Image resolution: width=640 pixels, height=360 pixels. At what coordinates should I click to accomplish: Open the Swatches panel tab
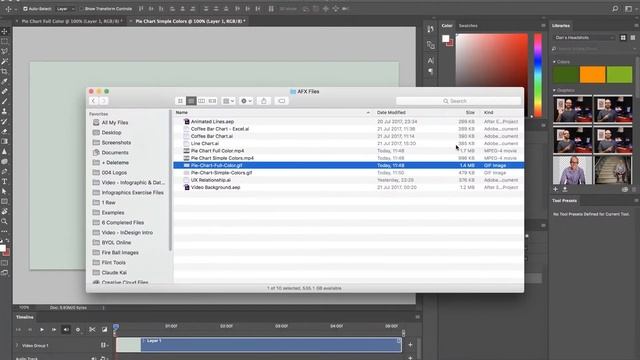coord(468,26)
